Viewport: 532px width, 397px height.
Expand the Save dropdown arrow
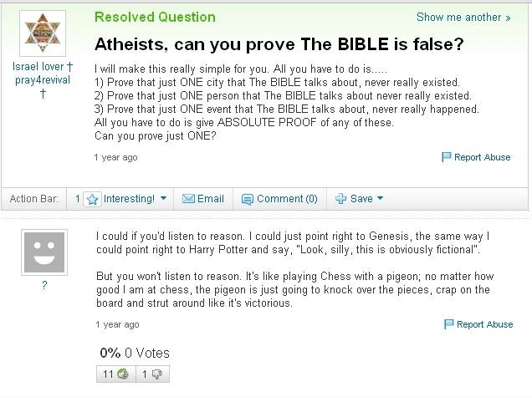pyautogui.click(x=380, y=199)
